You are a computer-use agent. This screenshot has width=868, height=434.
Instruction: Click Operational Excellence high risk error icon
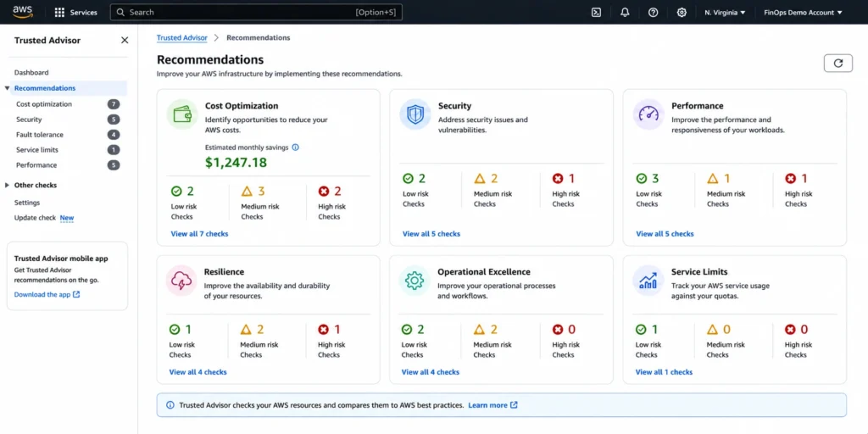558,330
